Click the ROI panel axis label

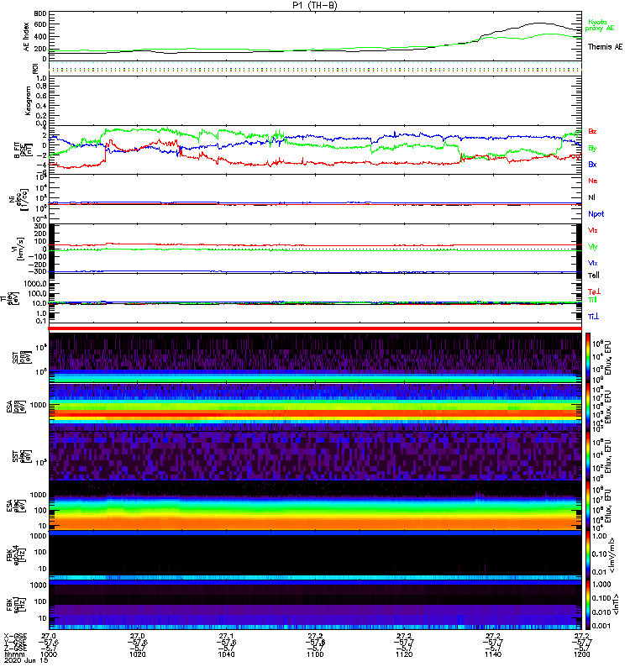point(35,68)
